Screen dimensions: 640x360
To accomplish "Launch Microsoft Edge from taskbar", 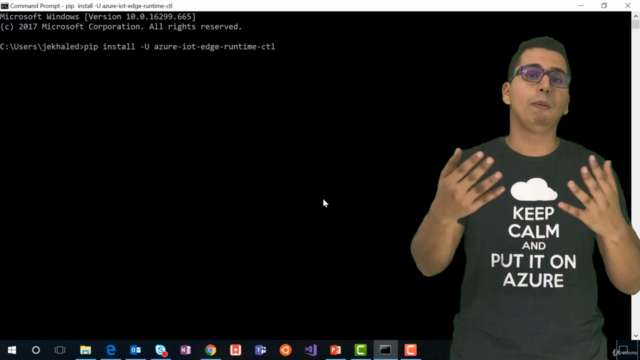I will pyautogui.click(x=111, y=350).
